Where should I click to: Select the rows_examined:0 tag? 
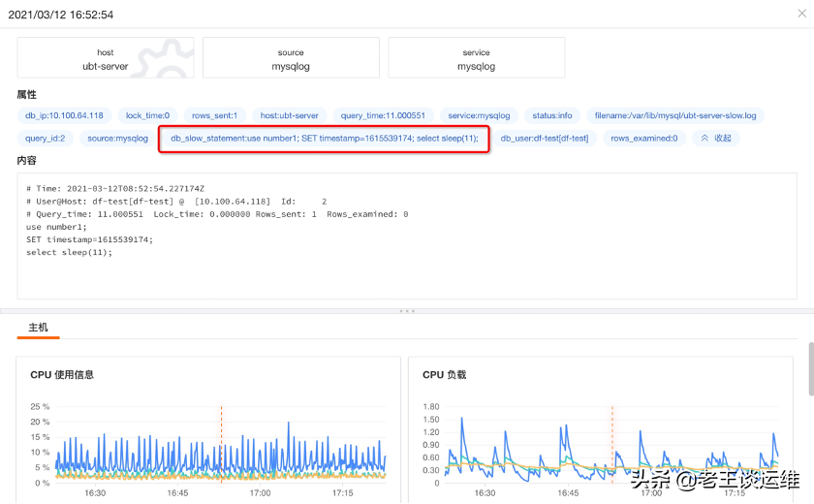click(644, 138)
